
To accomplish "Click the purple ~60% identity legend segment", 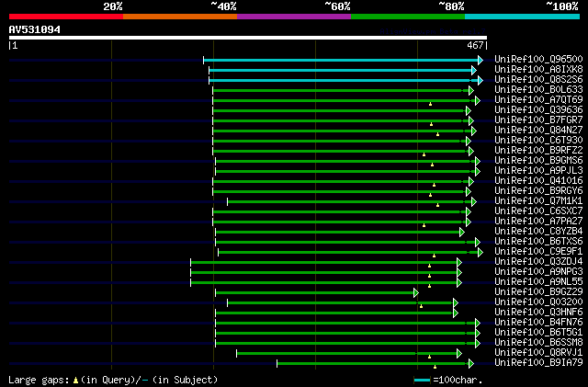I will coord(294,17).
